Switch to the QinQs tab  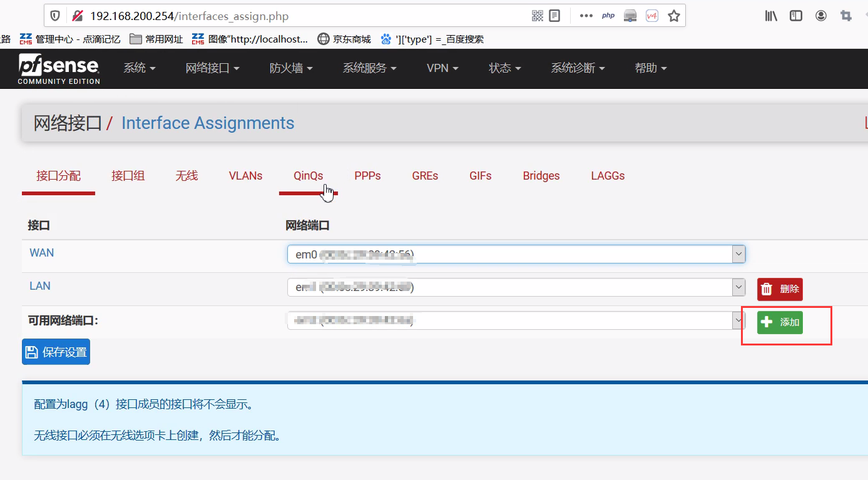click(309, 176)
